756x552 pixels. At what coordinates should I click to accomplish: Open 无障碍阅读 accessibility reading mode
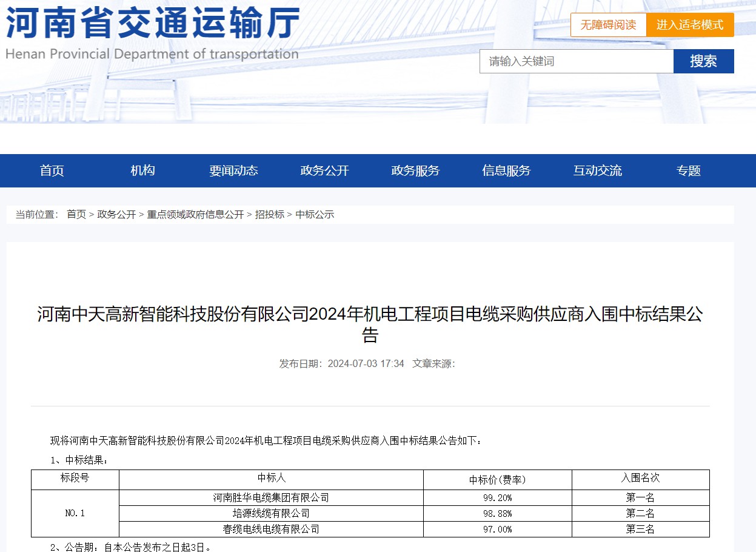pyautogui.click(x=608, y=25)
